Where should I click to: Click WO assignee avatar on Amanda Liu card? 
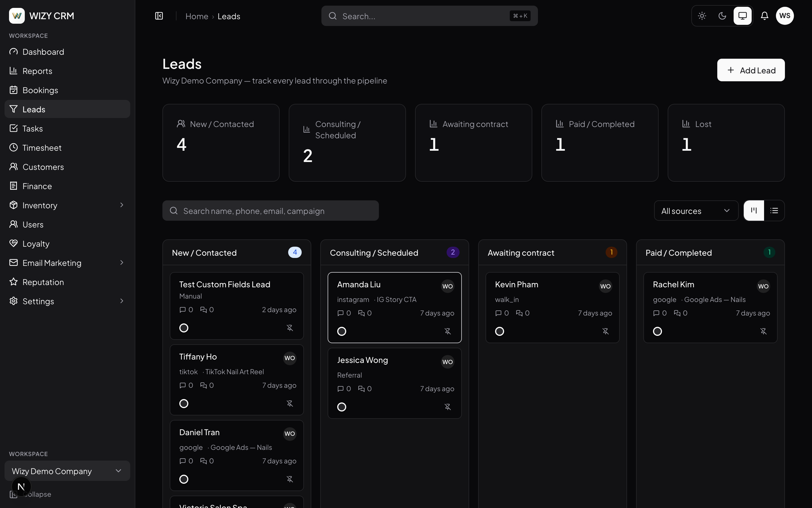click(448, 286)
